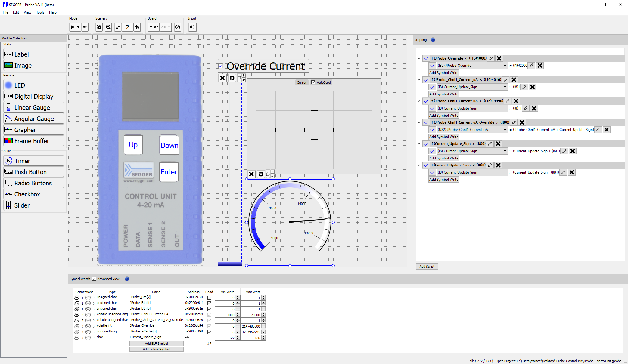Open the JProbe_Chnl1_Current_uA symbol dropdown
The height and width of the screenshot is (364, 628).
click(505, 130)
